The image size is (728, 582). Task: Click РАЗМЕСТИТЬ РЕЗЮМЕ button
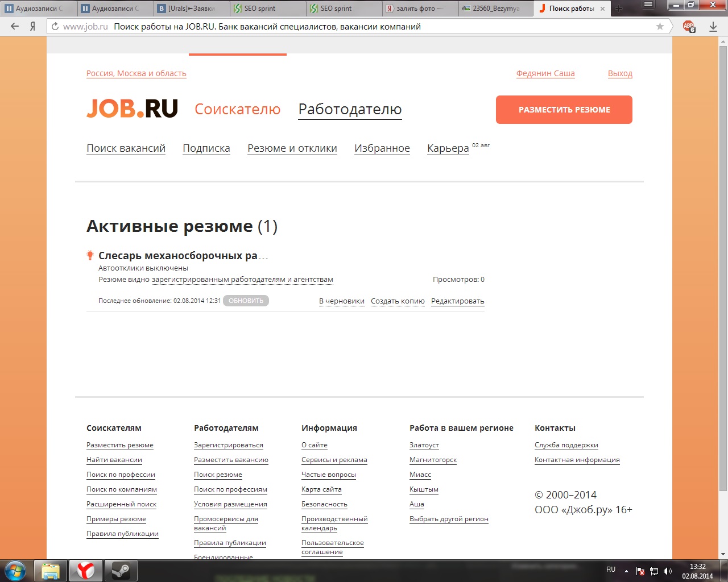[x=564, y=110]
